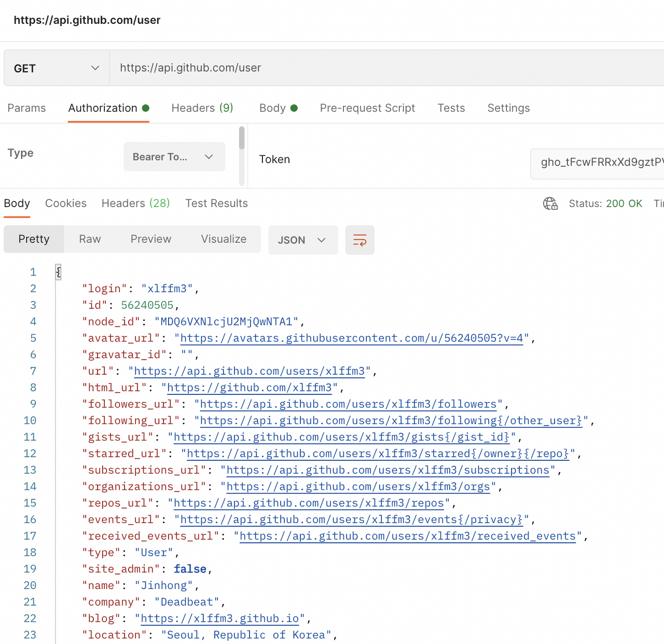Open the Bearer Token type dropdown
This screenshot has height=644, width=664.
174,157
